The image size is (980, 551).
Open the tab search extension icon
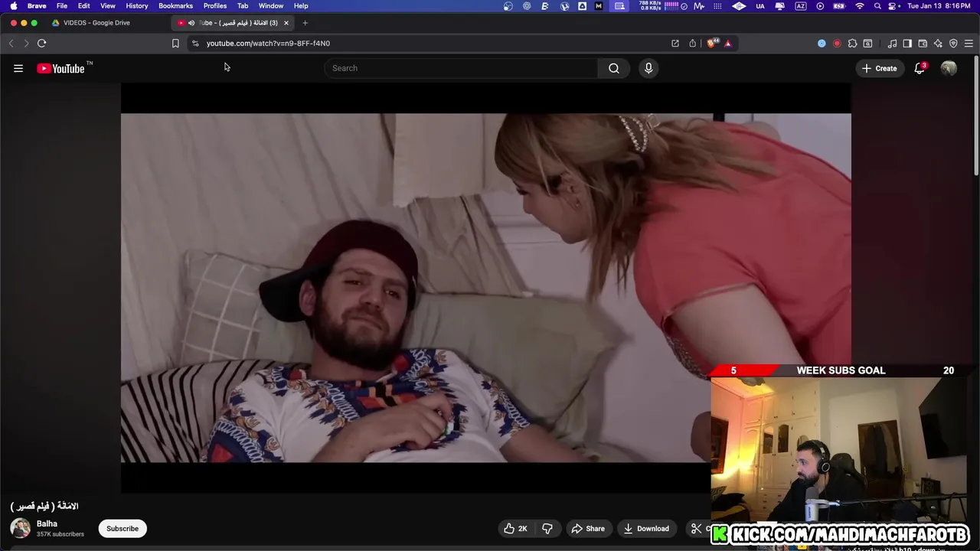pos(867,44)
